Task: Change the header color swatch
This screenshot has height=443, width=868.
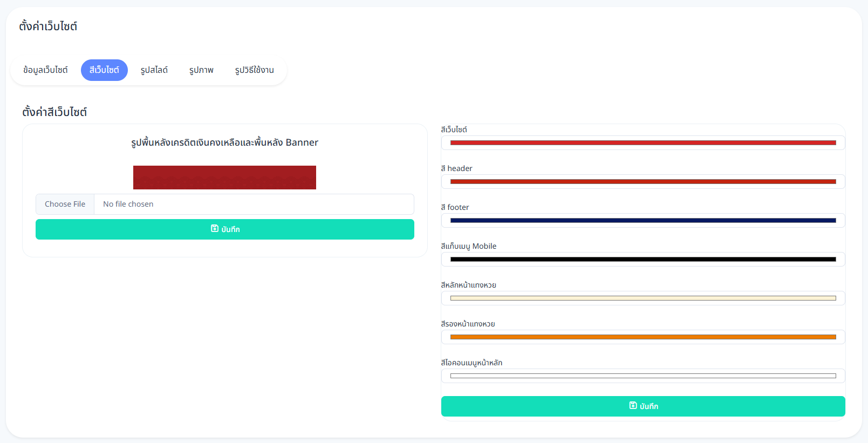Action: (x=643, y=182)
